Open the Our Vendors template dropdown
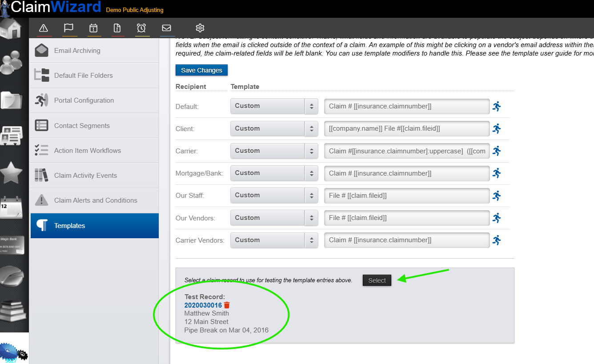This screenshot has width=594, height=364. 274,218
